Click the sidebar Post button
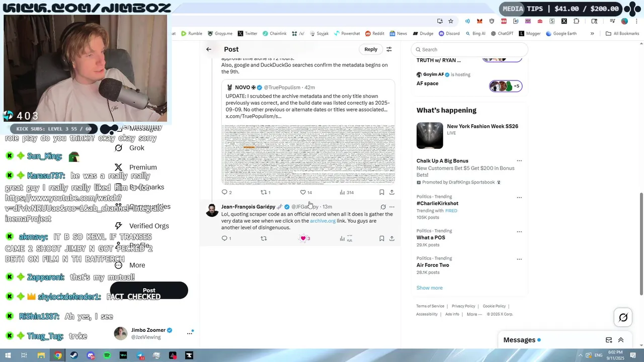 coord(149,290)
